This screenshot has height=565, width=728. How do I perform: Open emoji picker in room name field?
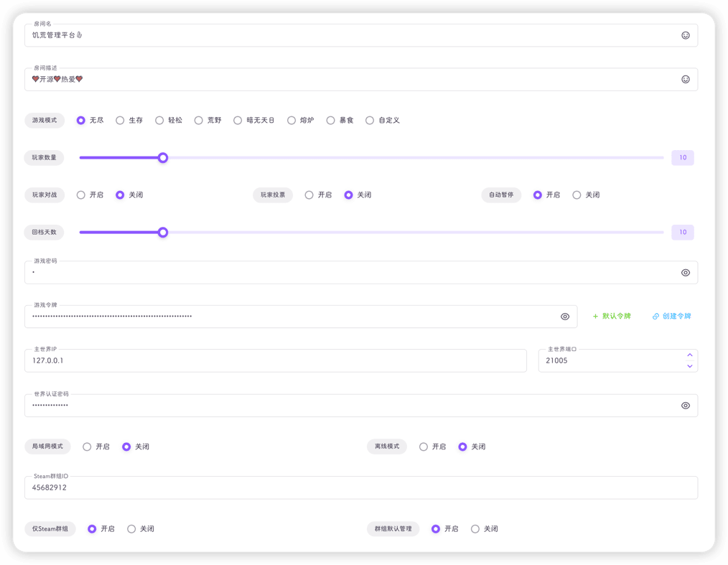pyautogui.click(x=685, y=35)
